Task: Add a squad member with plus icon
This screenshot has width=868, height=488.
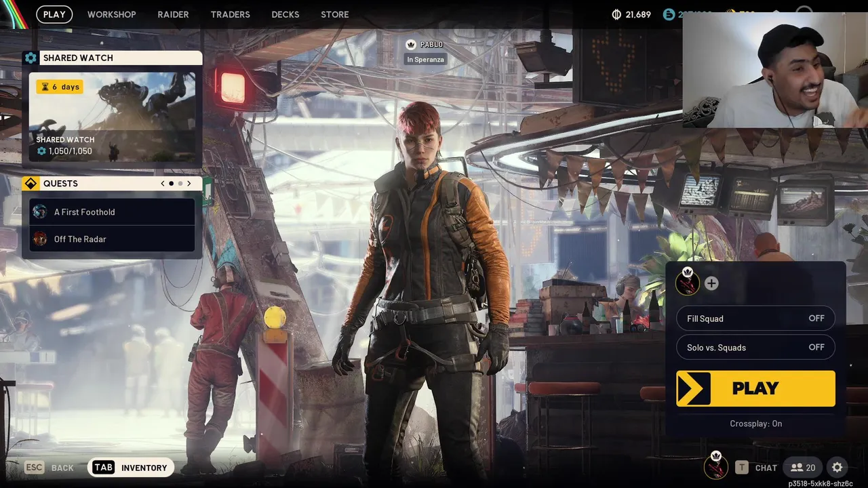Action: pyautogui.click(x=711, y=283)
